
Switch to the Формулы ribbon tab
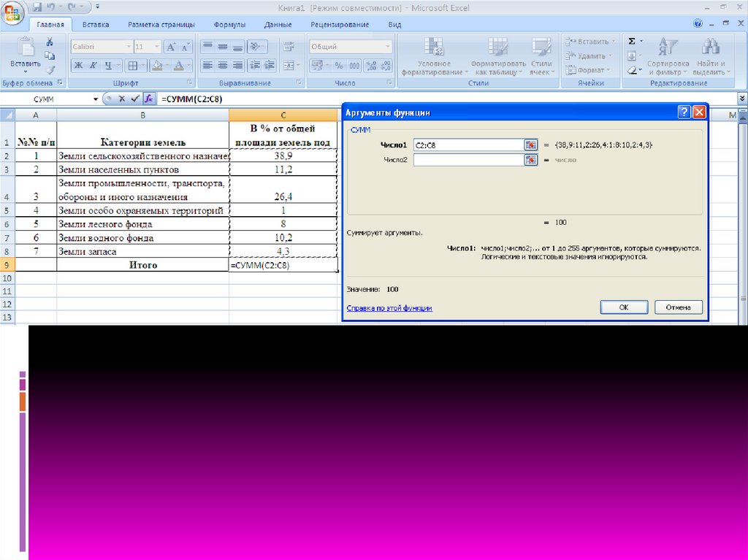coord(229,24)
